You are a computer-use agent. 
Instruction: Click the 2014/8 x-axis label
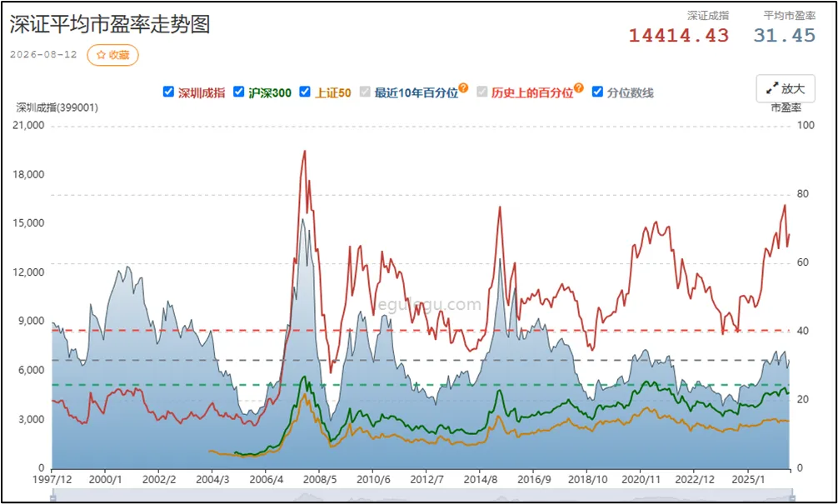(x=479, y=479)
